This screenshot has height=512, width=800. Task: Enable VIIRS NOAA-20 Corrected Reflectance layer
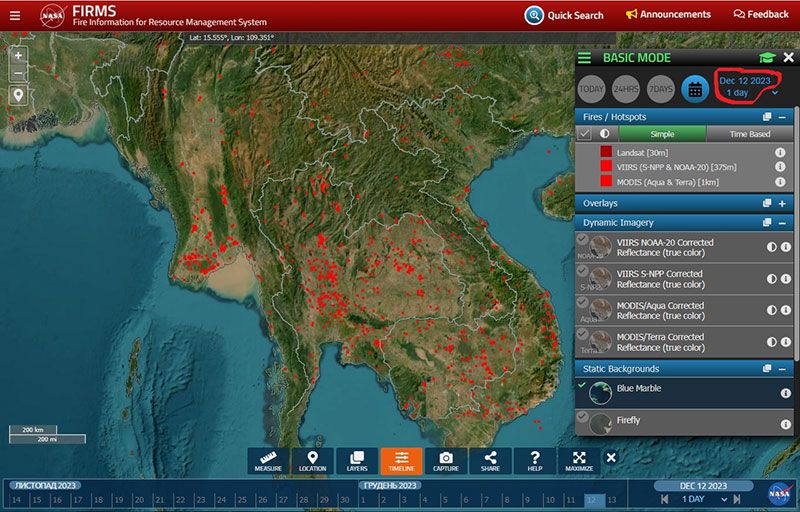[x=582, y=238]
